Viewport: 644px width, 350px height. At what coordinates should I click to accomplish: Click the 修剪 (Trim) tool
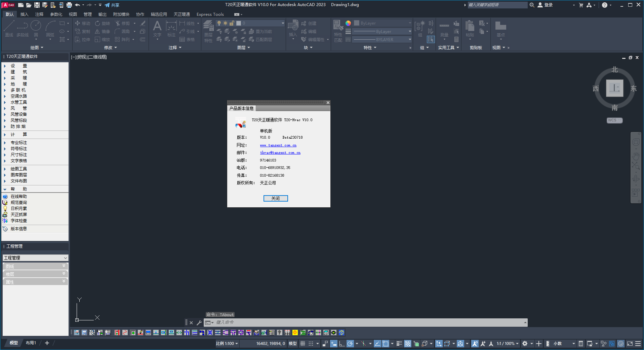click(x=122, y=23)
